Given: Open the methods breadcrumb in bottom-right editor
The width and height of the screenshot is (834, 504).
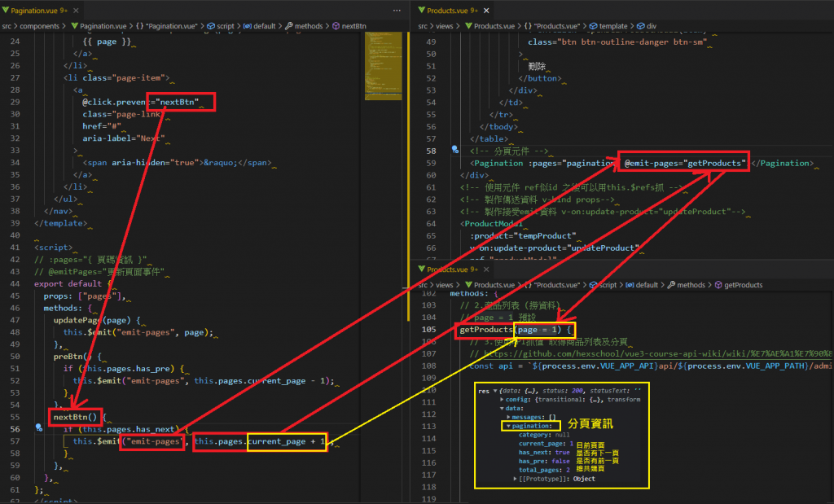Looking at the screenshot, I should coord(687,285).
